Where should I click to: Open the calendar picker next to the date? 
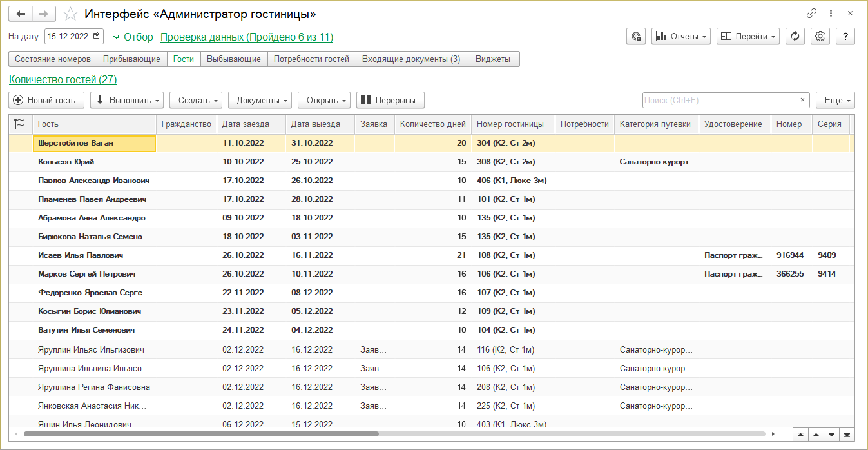click(x=97, y=37)
